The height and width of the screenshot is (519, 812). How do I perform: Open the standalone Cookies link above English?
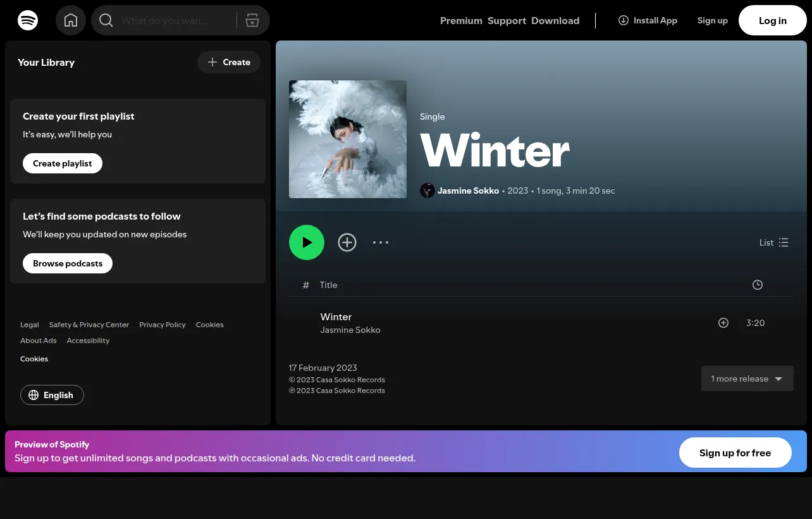click(34, 359)
